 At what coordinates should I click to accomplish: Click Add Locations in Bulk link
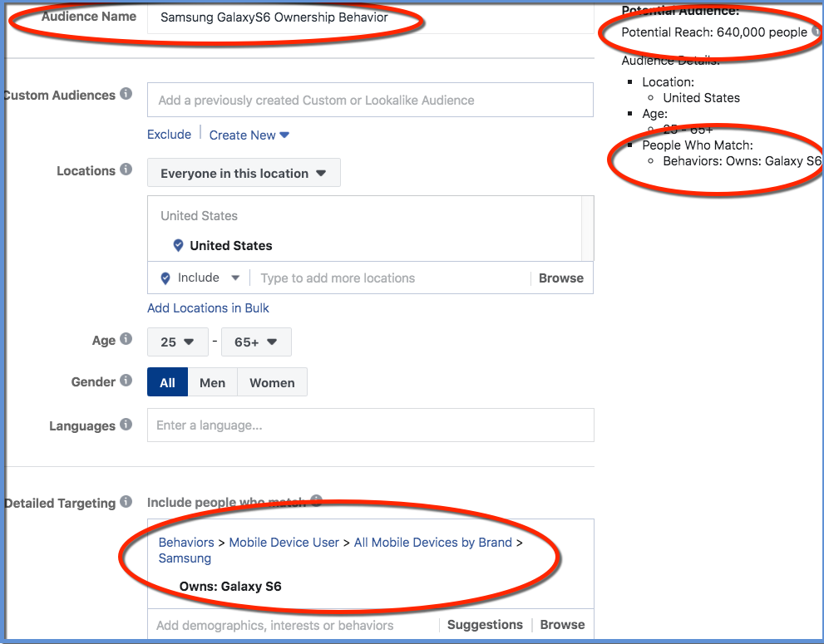coord(208,307)
